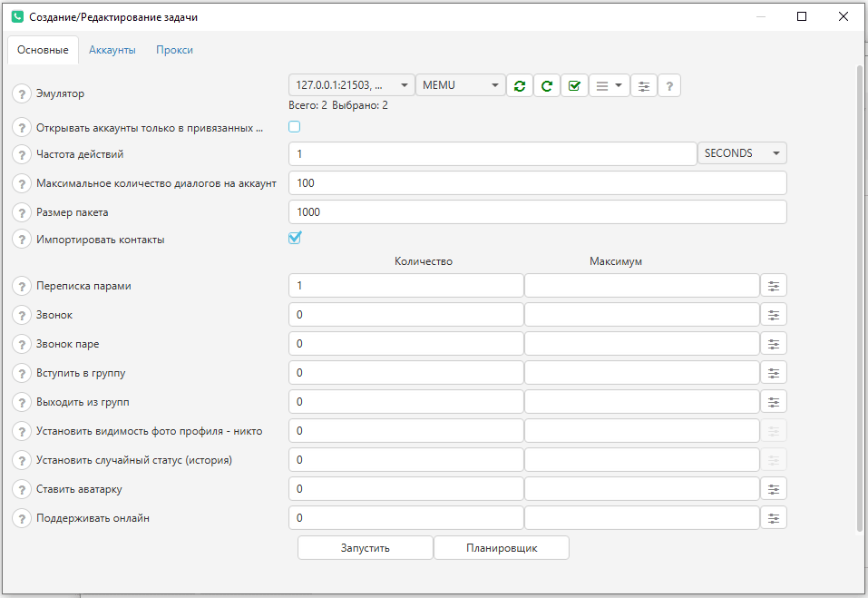
Task: Click the Максимальное количество диалогов field
Action: pos(538,183)
